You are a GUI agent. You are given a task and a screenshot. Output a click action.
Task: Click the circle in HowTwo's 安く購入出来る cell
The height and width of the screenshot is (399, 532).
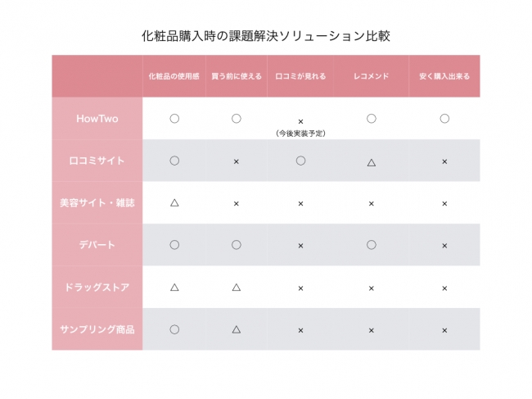pyautogui.click(x=444, y=119)
